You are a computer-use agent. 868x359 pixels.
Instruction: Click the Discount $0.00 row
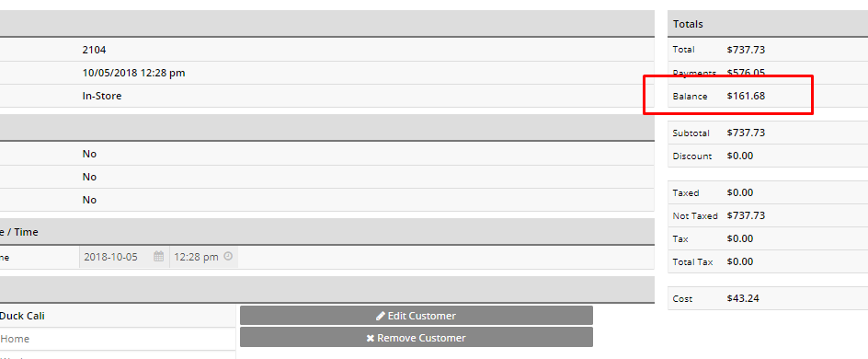click(x=768, y=156)
